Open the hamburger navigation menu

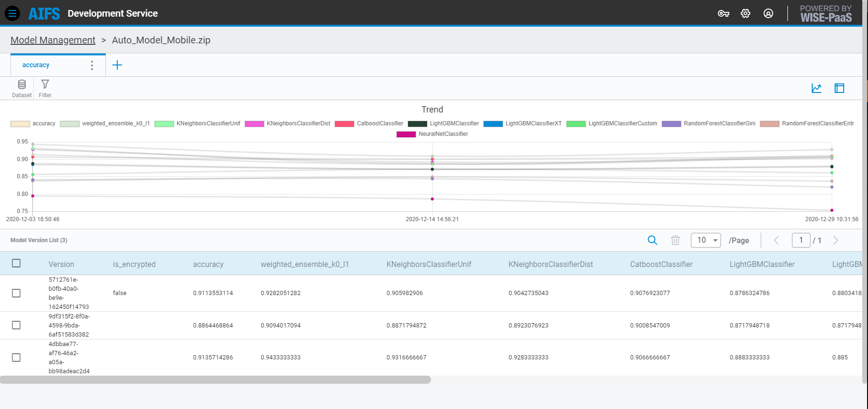[12, 13]
